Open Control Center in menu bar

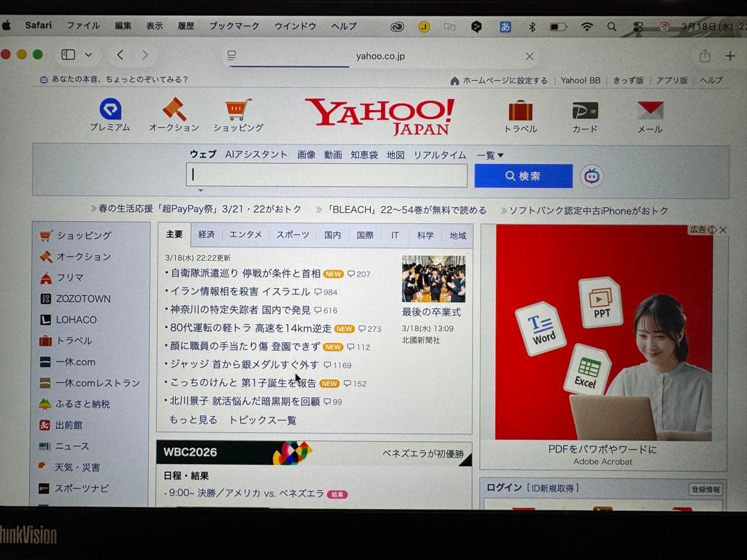638,27
